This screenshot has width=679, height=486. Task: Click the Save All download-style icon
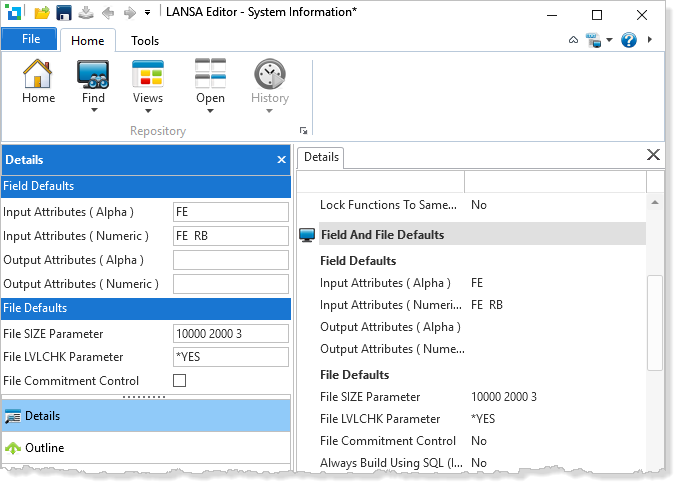pos(86,13)
